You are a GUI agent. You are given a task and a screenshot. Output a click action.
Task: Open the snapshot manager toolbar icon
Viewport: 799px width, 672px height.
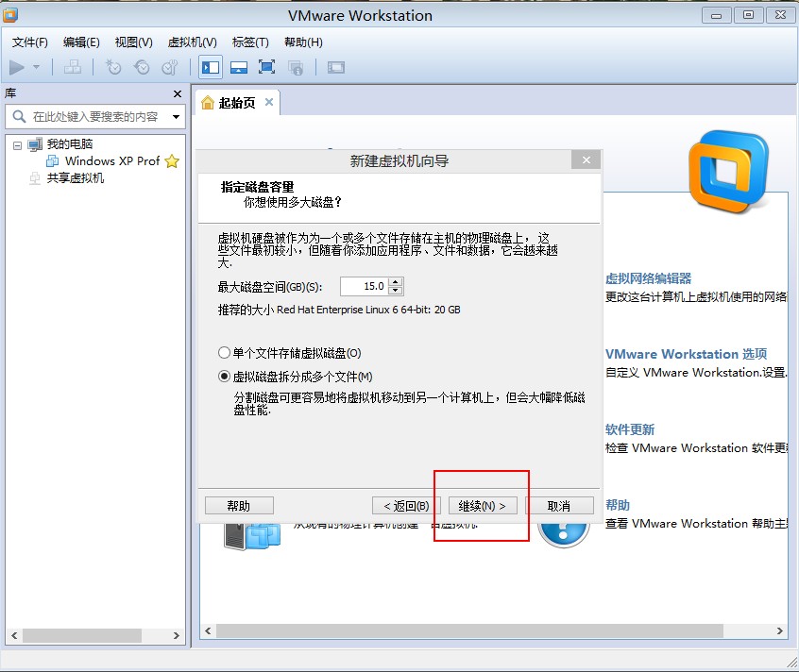pos(170,67)
